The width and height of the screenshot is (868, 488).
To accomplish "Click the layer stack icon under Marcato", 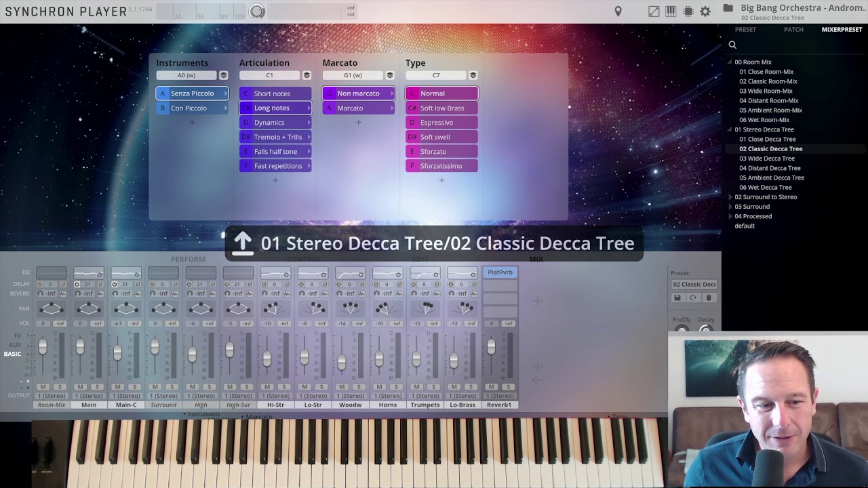I will click(x=390, y=75).
